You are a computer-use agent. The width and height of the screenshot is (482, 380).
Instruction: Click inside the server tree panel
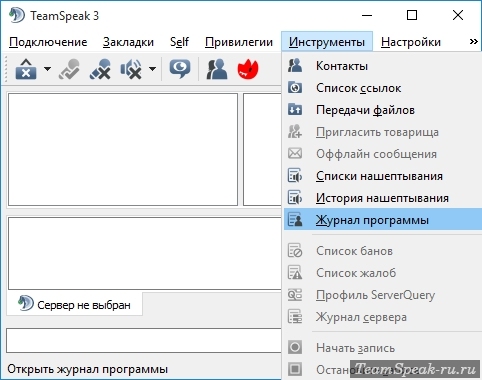(123, 149)
